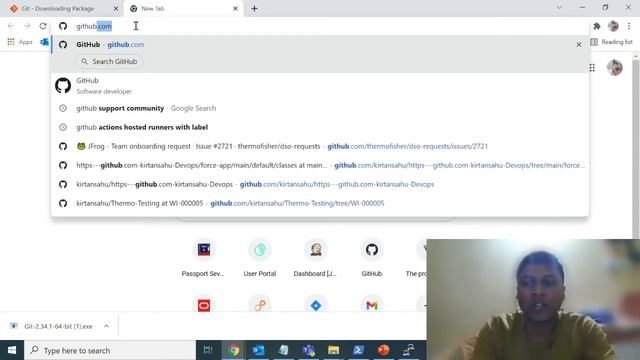Click the Search GitHub chip
This screenshot has height=360, width=640.
pos(109,62)
